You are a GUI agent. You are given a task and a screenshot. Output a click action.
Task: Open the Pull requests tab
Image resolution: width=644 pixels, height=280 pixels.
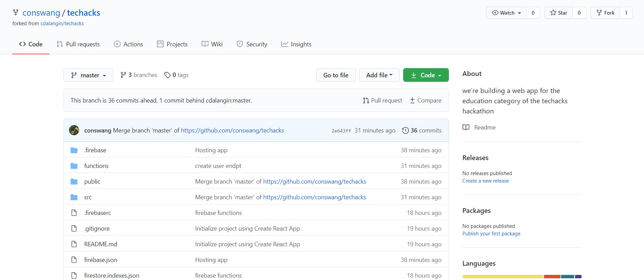pyautogui.click(x=78, y=44)
